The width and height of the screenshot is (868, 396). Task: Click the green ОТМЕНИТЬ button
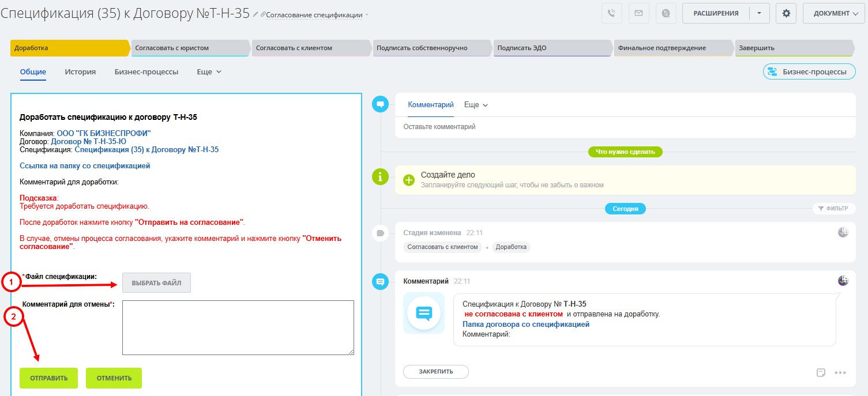[114, 378]
